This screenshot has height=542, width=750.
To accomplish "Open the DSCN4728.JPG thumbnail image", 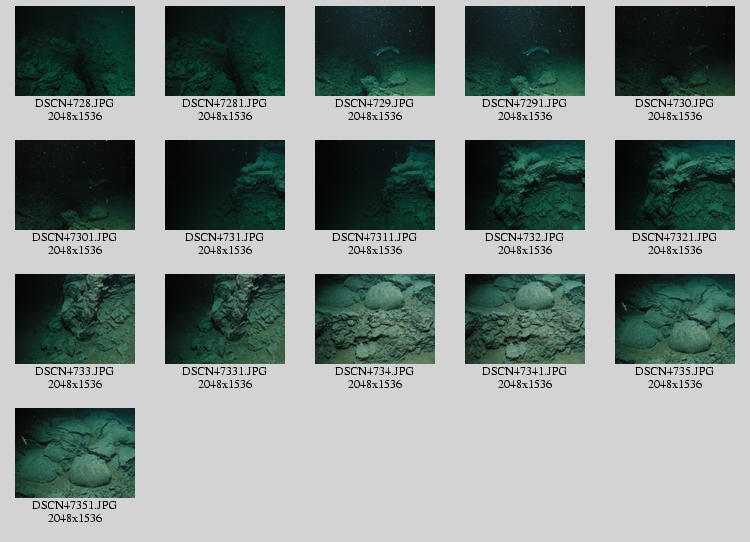I will tap(75, 51).
